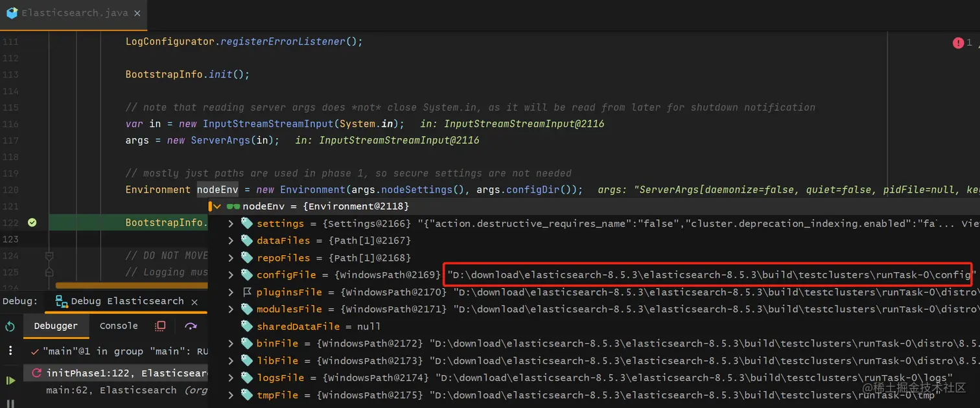
Task: Close the Debug Elasticsearch session tab
Action: click(194, 301)
